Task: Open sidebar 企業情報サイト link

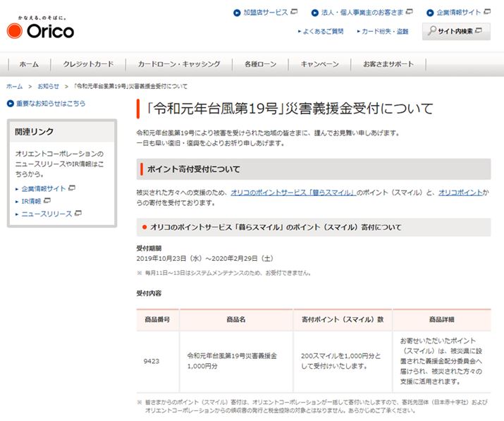Action: pos(44,189)
